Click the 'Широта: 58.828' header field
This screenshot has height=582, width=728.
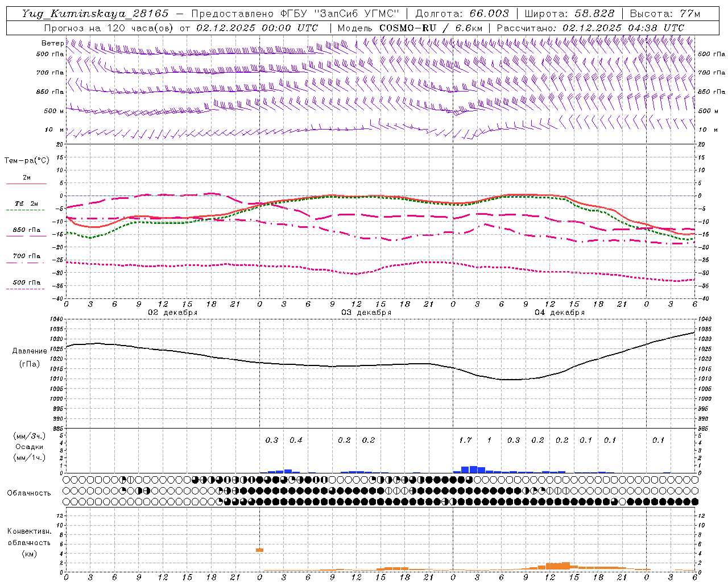569,14
